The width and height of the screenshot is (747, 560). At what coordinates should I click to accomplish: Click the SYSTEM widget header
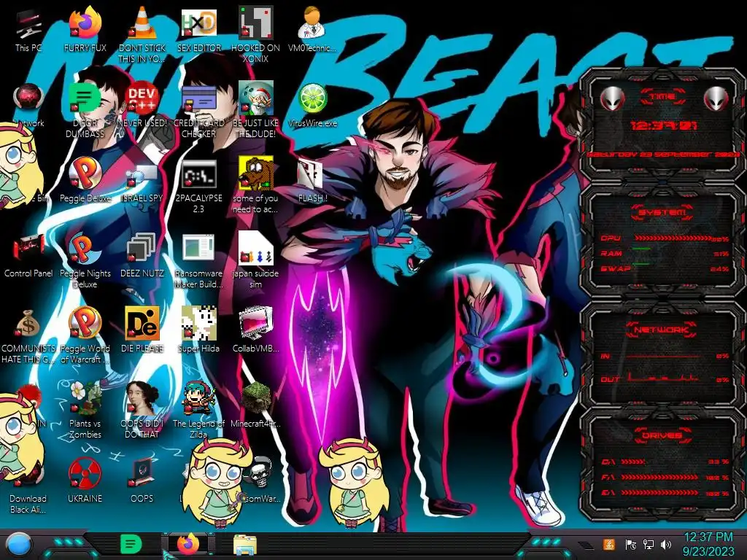click(x=662, y=212)
